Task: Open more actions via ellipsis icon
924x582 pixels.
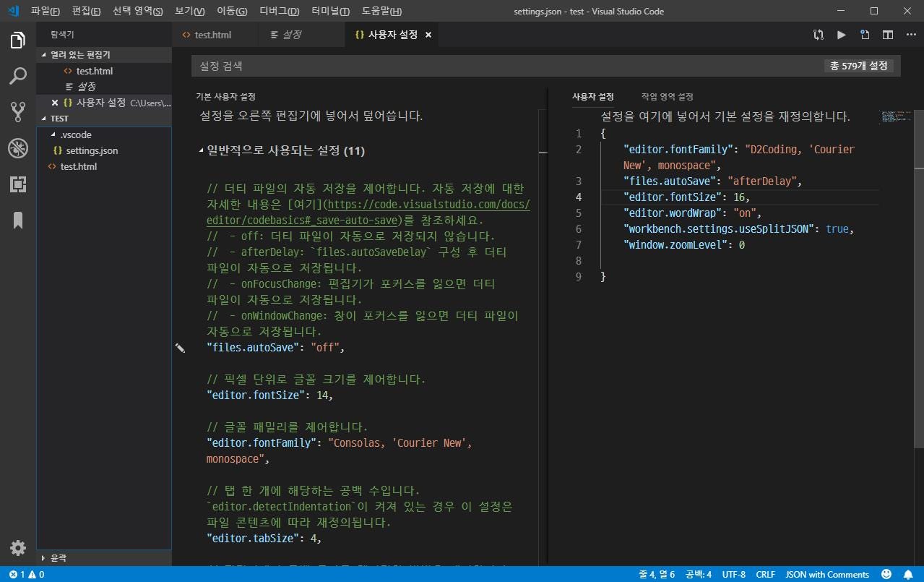Action: tap(910, 34)
